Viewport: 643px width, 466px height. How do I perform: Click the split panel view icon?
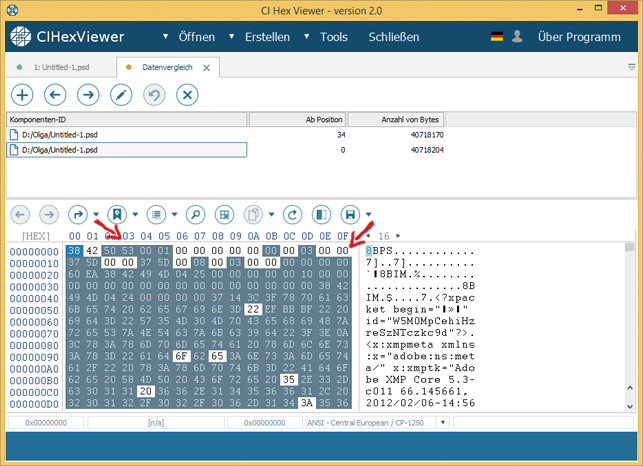pyautogui.click(x=322, y=214)
